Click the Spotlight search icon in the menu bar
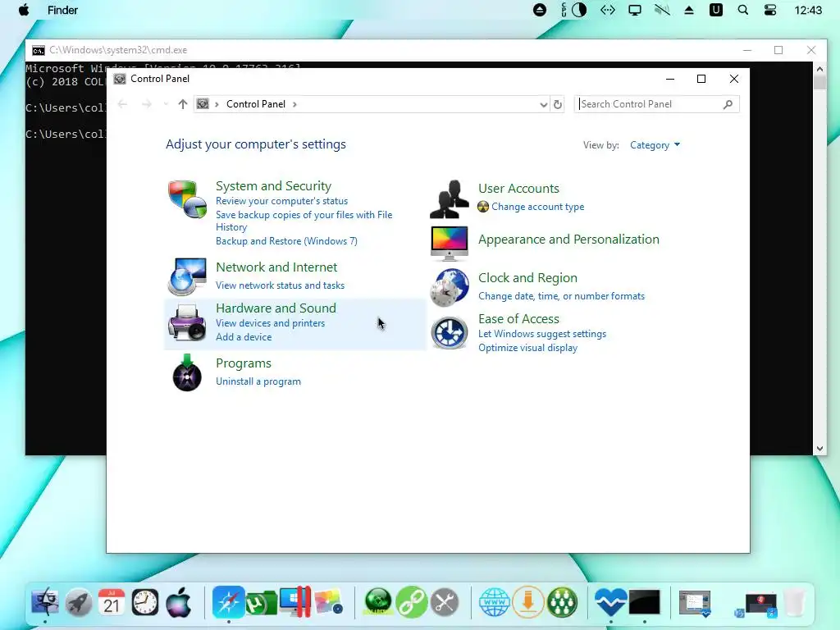Image resolution: width=840 pixels, height=630 pixels. tap(743, 10)
